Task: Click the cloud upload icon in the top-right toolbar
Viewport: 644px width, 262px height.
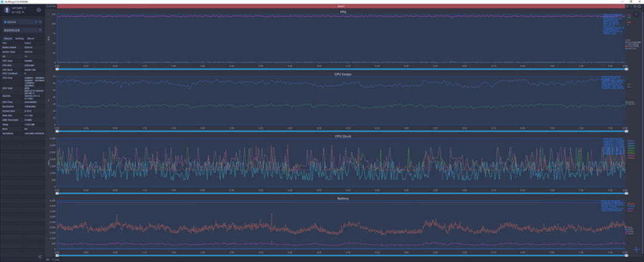Action: (639, 7)
